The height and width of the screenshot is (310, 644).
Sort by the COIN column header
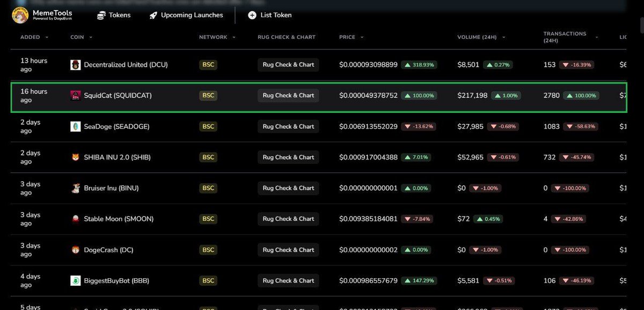click(x=82, y=37)
